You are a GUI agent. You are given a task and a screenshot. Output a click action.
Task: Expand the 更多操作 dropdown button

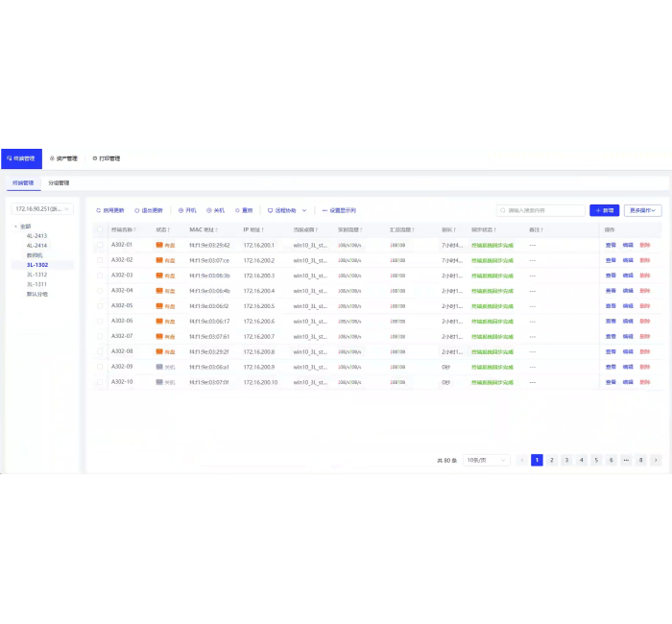point(642,210)
